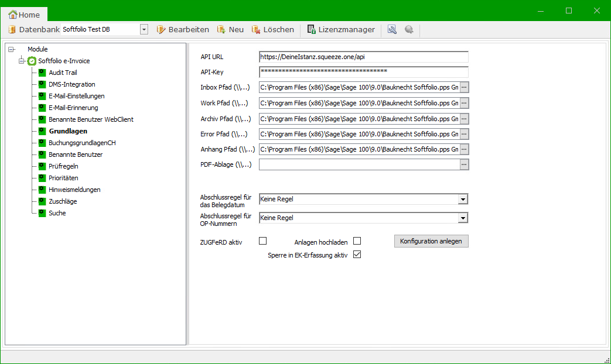Expand Abschlussregel für das Belegdatum dropdown
The height and width of the screenshot is (364, 611).
pos(463,199)
